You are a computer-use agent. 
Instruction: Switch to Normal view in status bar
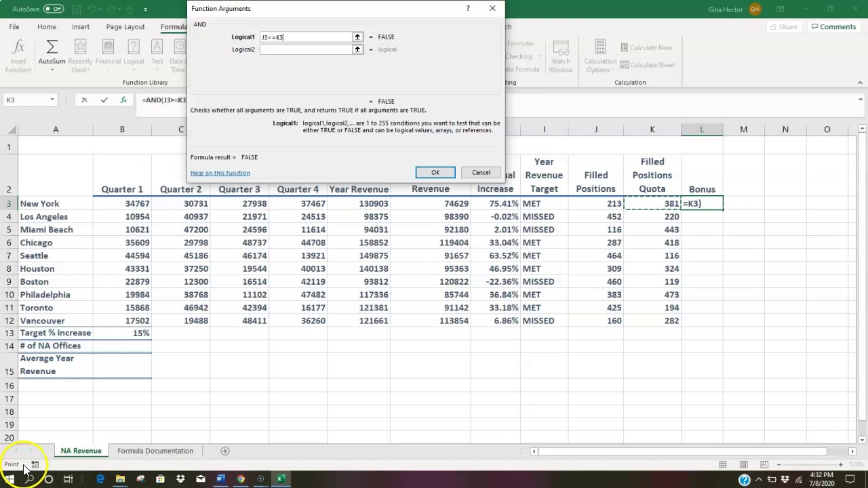(723, 464)
